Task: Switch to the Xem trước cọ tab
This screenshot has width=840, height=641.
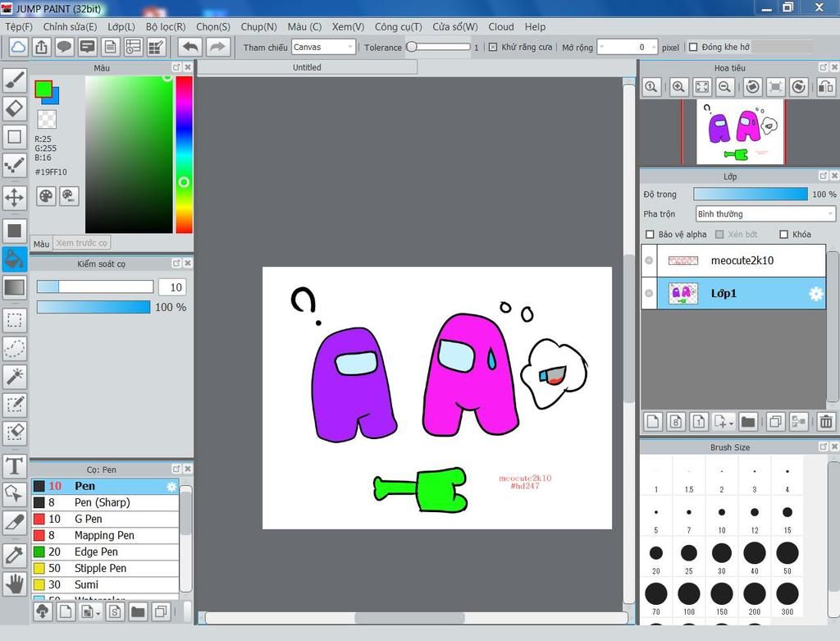Action: 81,243
